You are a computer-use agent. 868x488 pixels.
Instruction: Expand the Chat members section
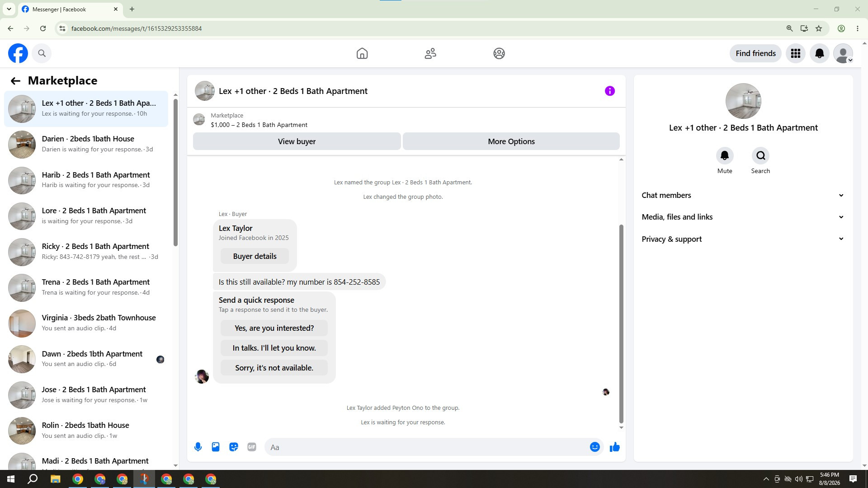point(743,195)
